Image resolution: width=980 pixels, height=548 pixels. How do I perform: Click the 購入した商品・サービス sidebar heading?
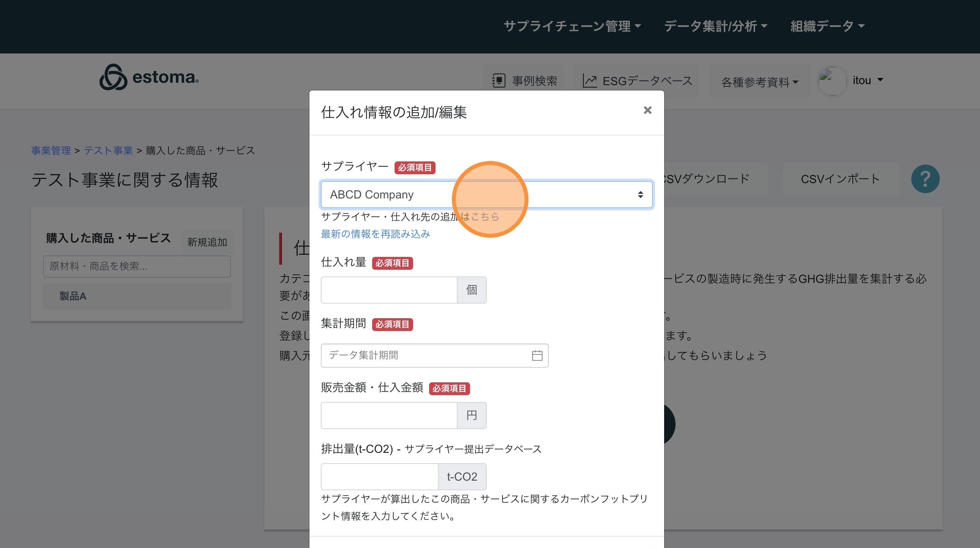[x=108, y=238]
